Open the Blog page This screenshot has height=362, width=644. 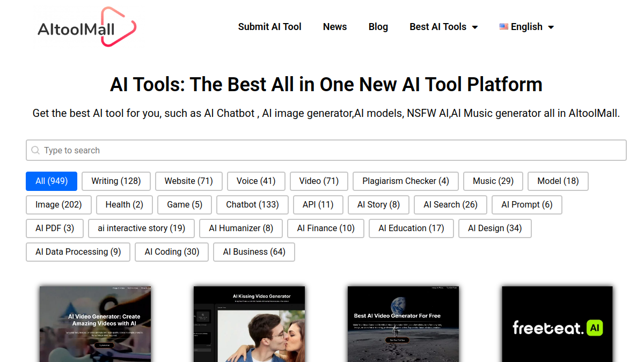tap(378, 27)
